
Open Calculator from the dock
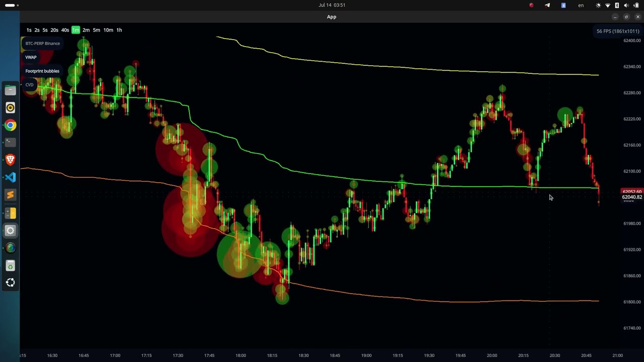point(10,213)
